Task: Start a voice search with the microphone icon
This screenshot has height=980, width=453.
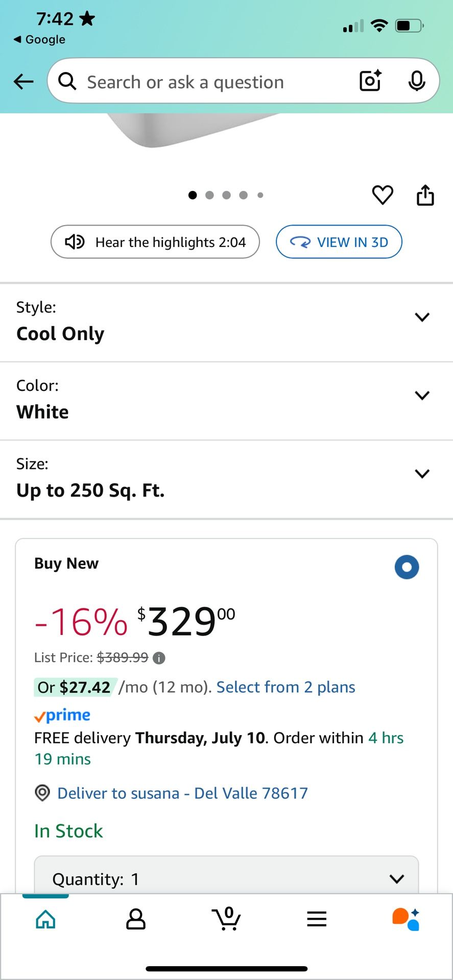Action: (417, 81)
